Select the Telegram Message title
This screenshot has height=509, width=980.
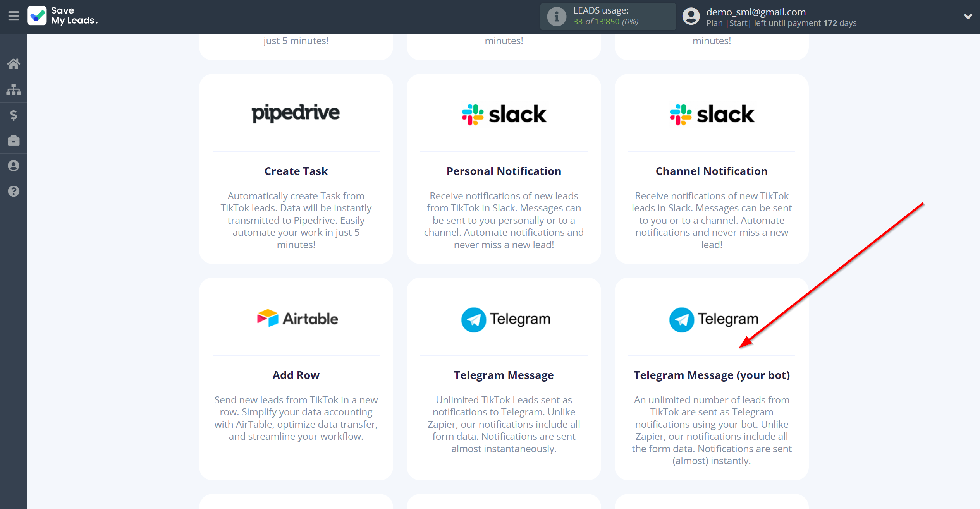point(504,375)
